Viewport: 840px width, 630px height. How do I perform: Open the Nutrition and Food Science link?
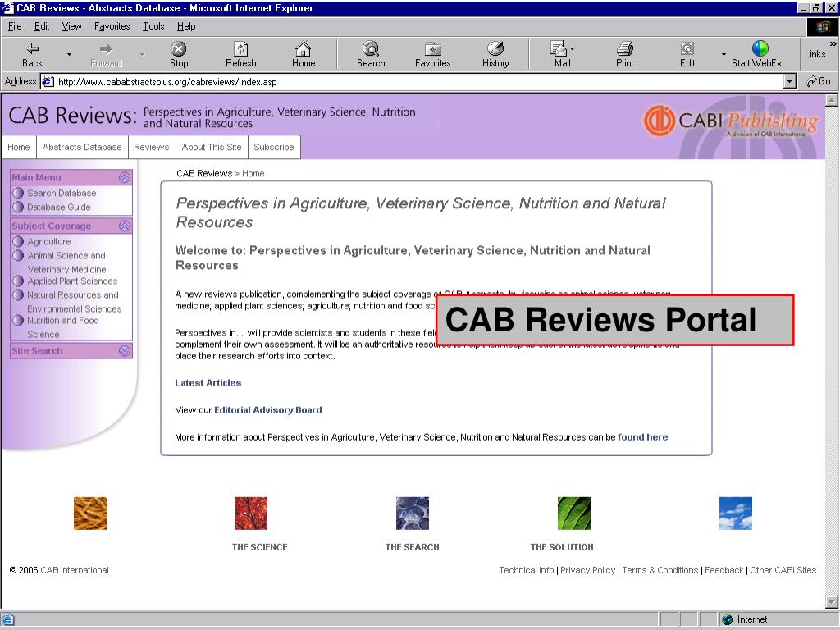coord(62,327)
